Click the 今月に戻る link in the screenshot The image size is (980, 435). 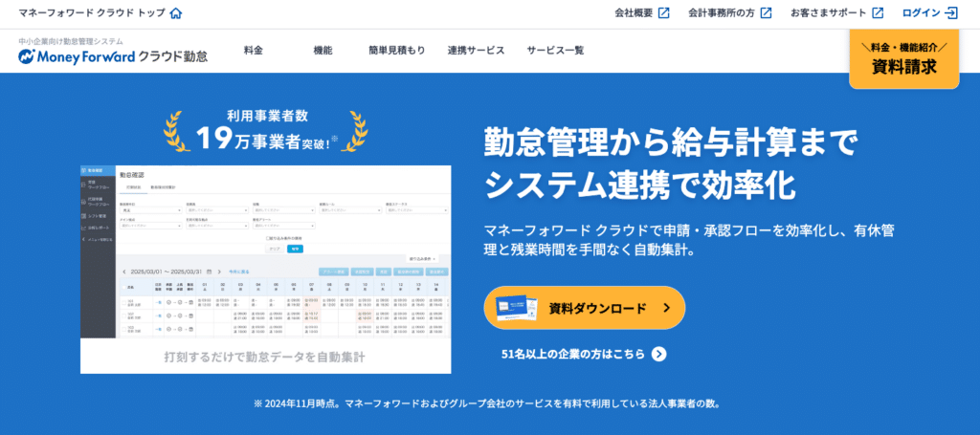tap(238, 272)
